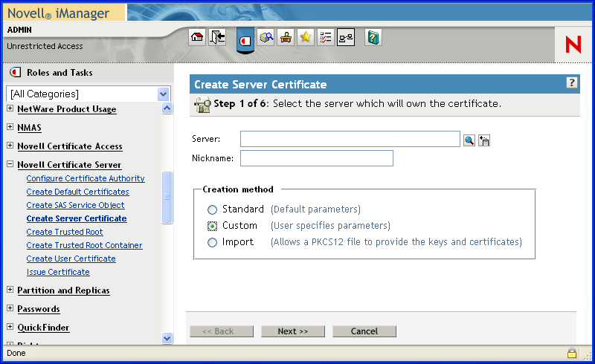Open the Create User Certificate task
The image size is (595, 364).
click(x=71, y=259)
